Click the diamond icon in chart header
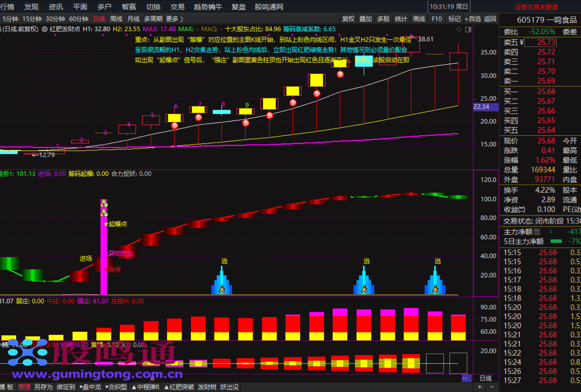 (x=459, y=29)
